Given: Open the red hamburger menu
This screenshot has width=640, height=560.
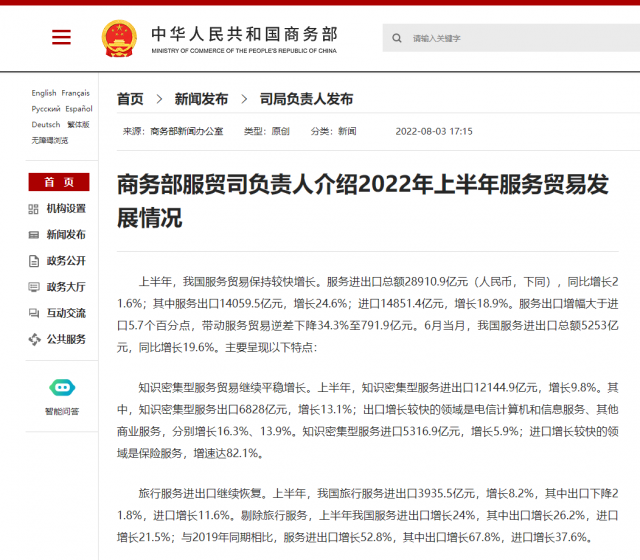Looking at the screenshot, I should (x=61, y=38).
